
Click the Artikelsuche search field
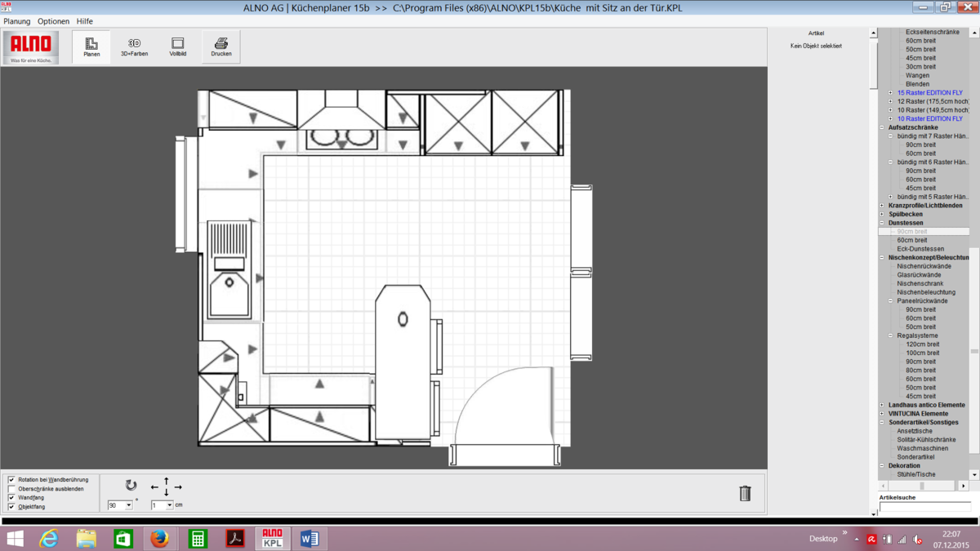click(924, 507)
